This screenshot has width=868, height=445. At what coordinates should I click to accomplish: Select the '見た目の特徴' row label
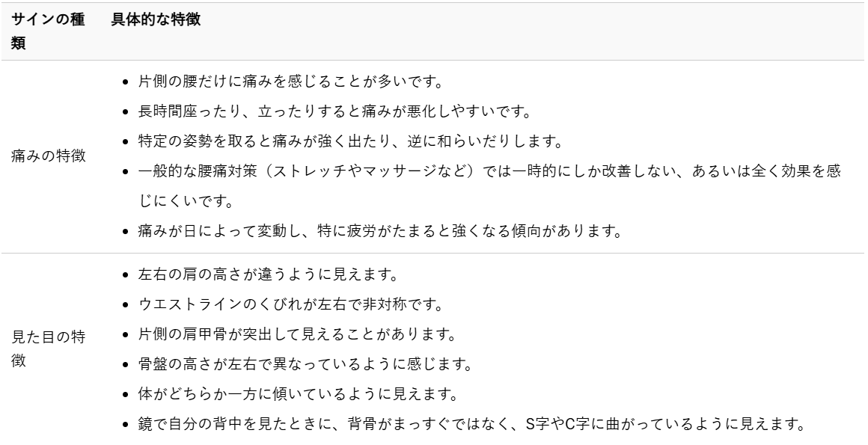click(x=48, y=347)
